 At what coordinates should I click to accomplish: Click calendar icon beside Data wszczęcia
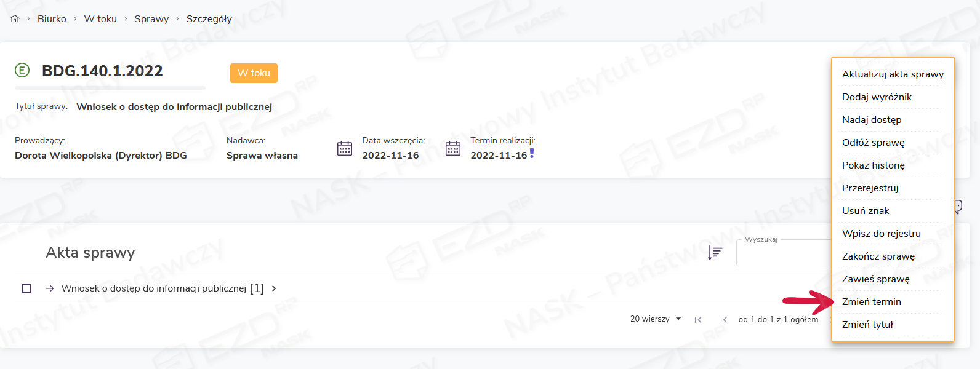pyautogui.click(x=345, y=148)
